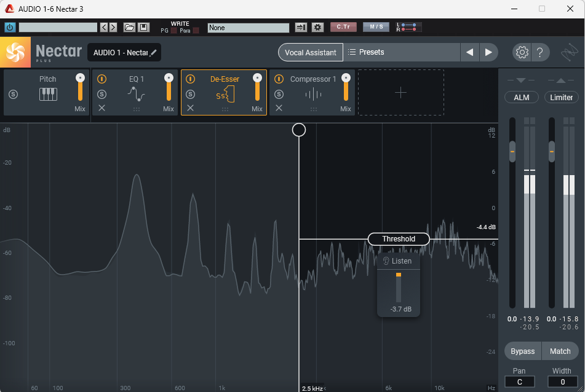Open Nectar help question mark
The image size is (585, 392).
coord(540,53)
